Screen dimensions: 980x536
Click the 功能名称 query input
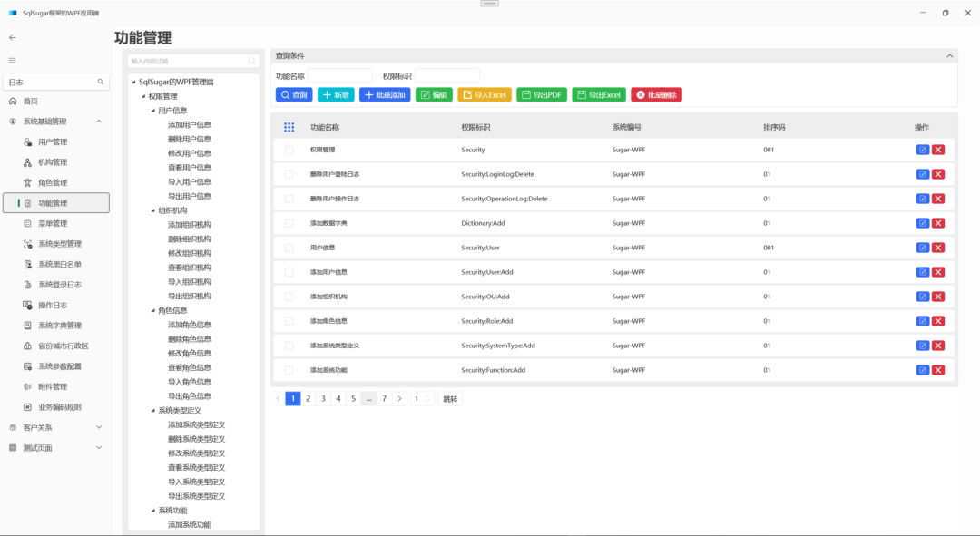[340, 76]
